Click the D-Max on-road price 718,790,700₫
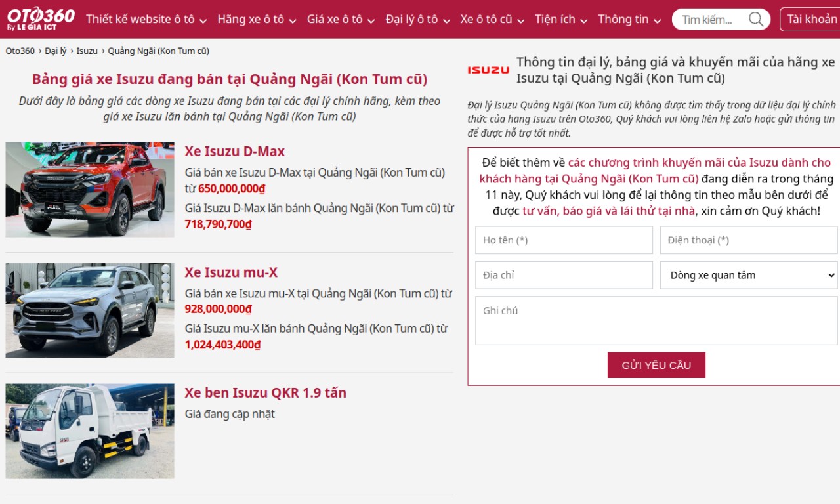This screenshot has height=504, width=840. [x=219, y=224]
